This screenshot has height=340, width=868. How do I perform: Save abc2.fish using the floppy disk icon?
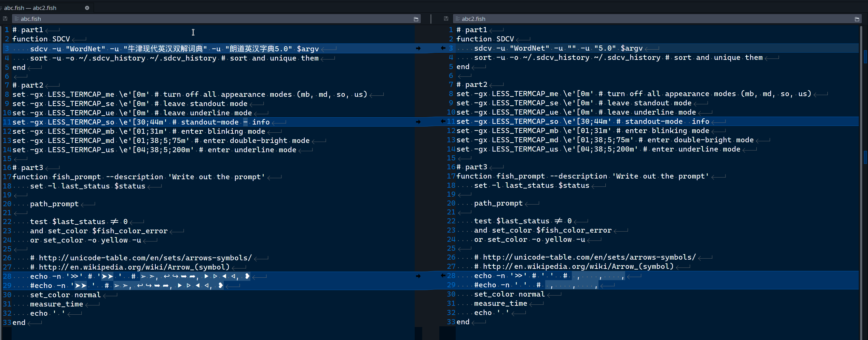tap(446, 18)
